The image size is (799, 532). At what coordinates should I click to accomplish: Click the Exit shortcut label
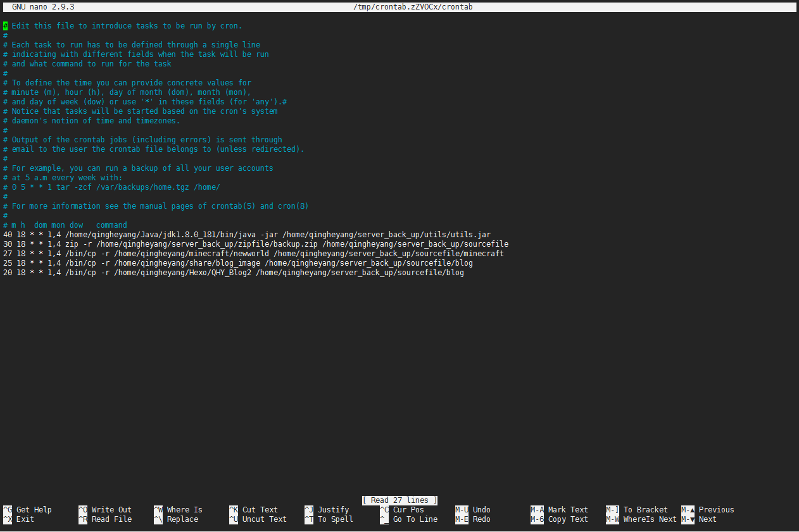25,519
